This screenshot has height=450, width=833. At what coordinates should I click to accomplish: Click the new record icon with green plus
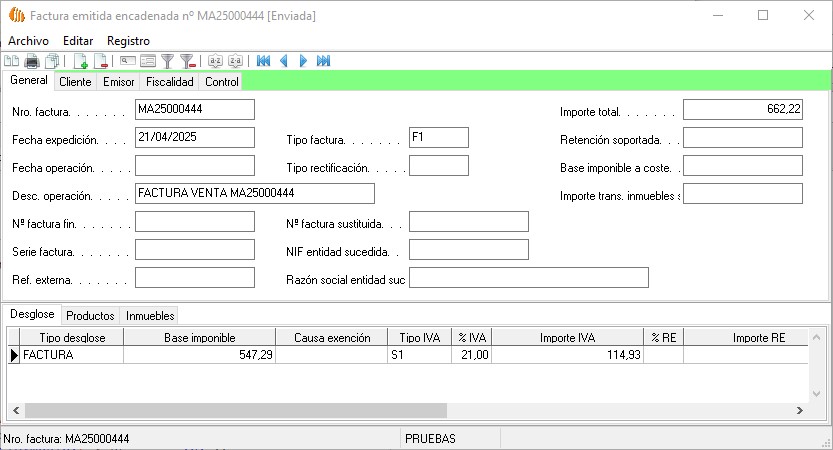tap(81, 61)
